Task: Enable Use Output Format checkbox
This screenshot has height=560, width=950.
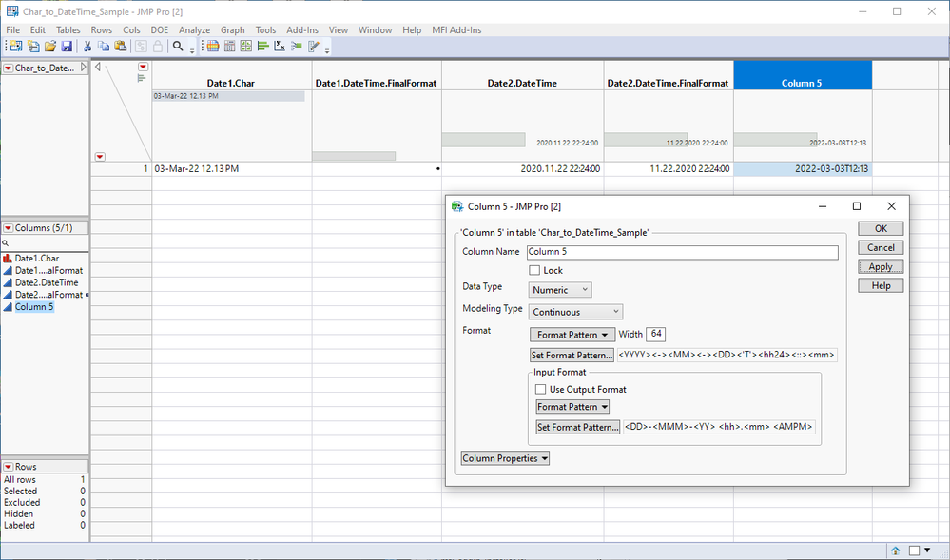Action: point(541,389)
